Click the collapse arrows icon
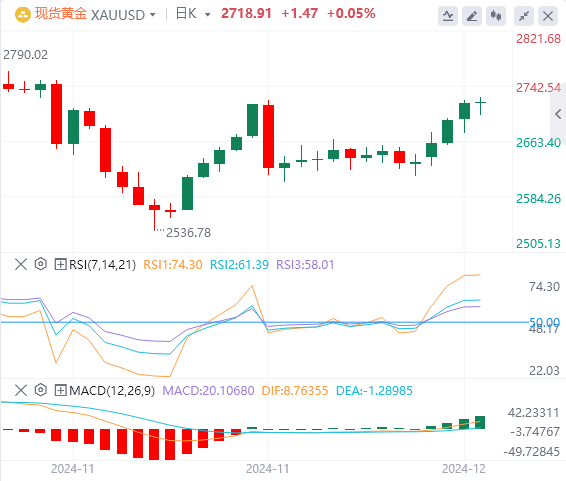 coord(524,16)
